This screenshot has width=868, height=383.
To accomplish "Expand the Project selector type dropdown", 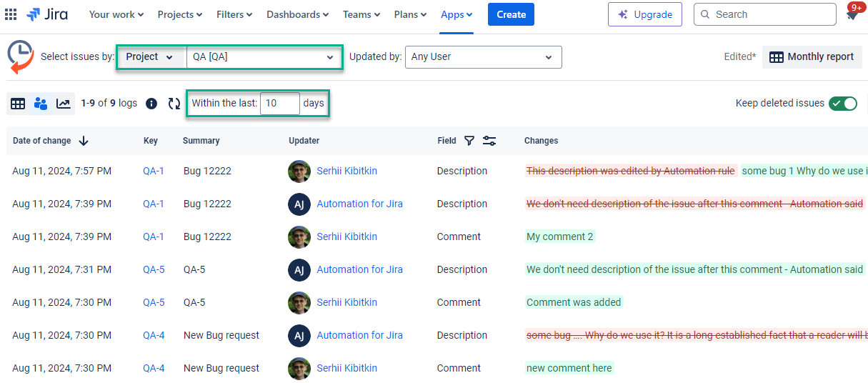I will pyautogui.click(x=150, y=57).
